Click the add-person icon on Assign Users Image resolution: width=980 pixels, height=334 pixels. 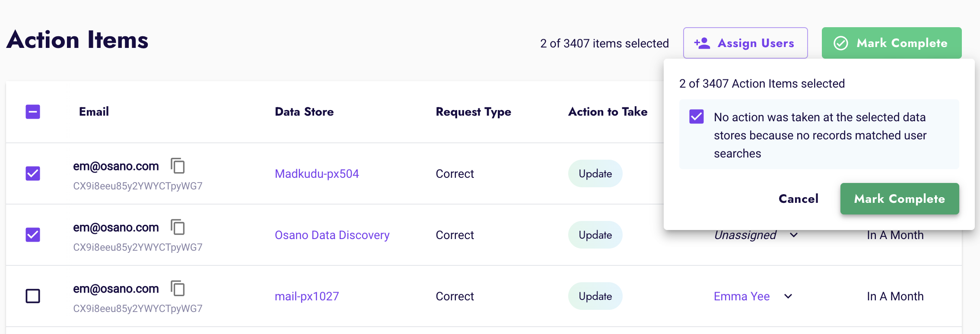702,43
